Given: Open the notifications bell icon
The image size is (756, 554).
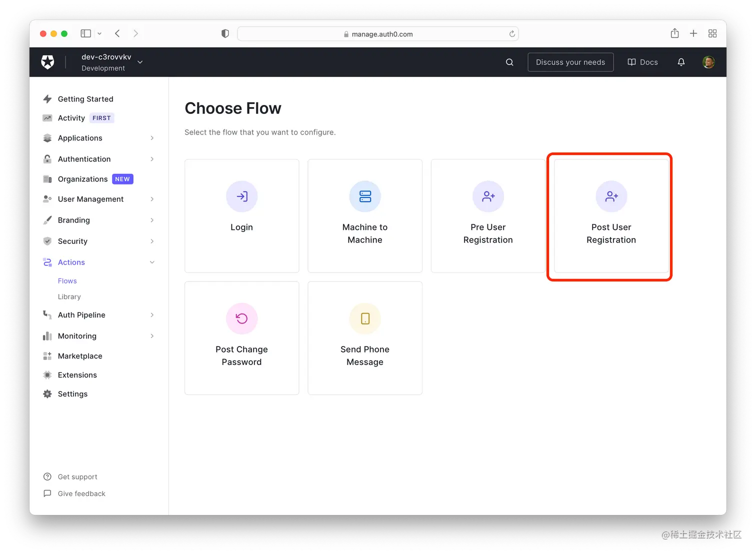Looking at the screenshot, I should click(681, 62).
